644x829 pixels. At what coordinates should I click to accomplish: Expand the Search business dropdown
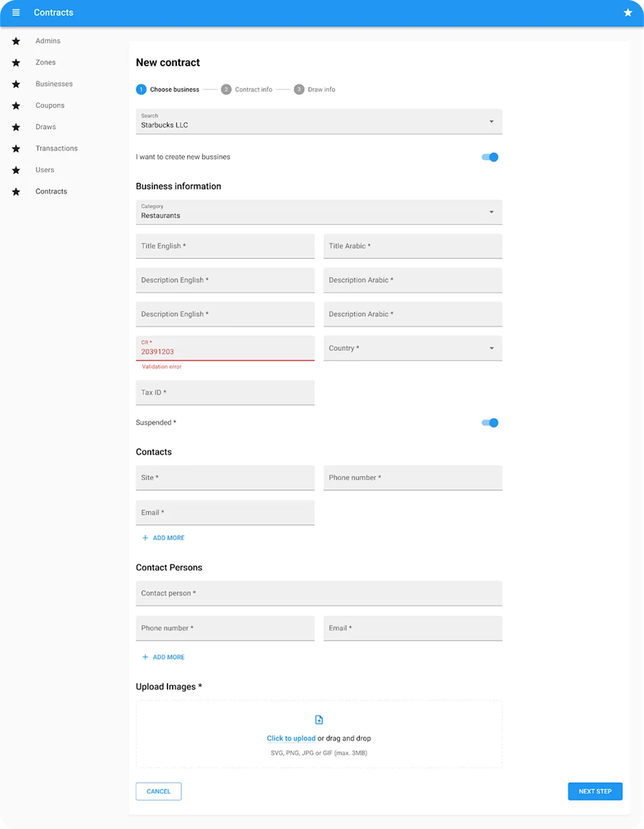pyautogui.click(x=319, y=121)
